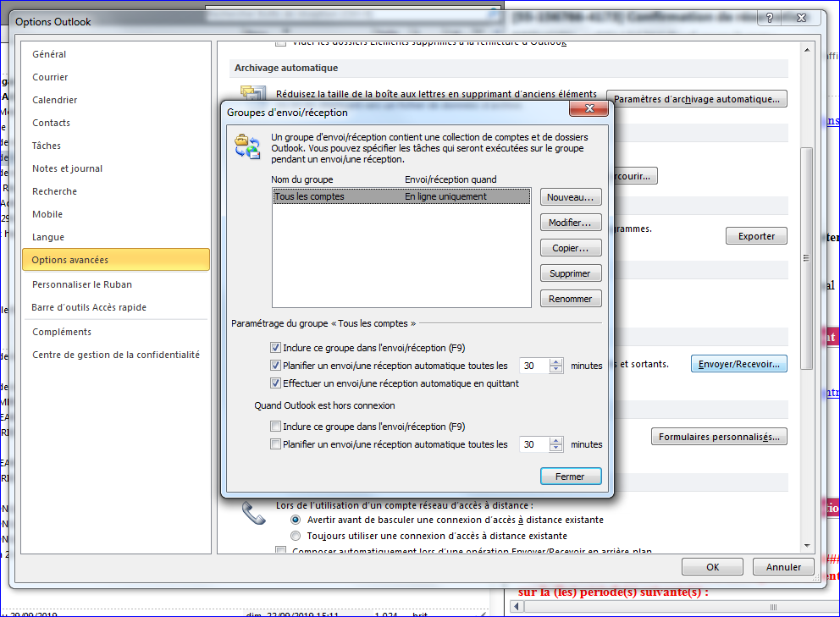Viewport: 840px width, 617px height.
Task: Open the Calendrier options category
Action: 116,100
